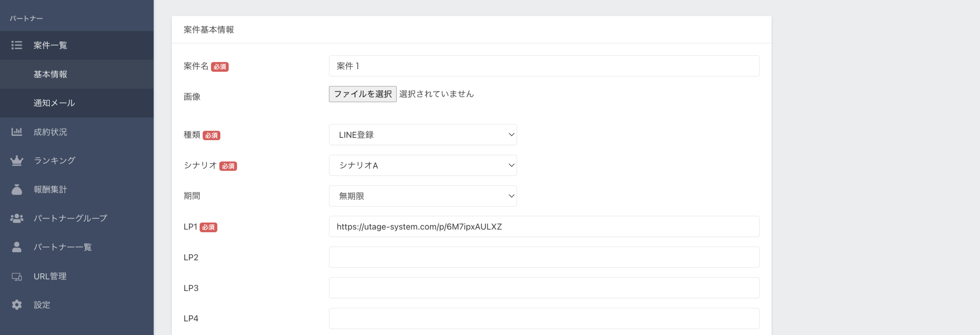Image resolution: width=980 pixels, height=335 pixels.
Task: Focus the 案件名 text field
Action: click(x=544, y=66)
